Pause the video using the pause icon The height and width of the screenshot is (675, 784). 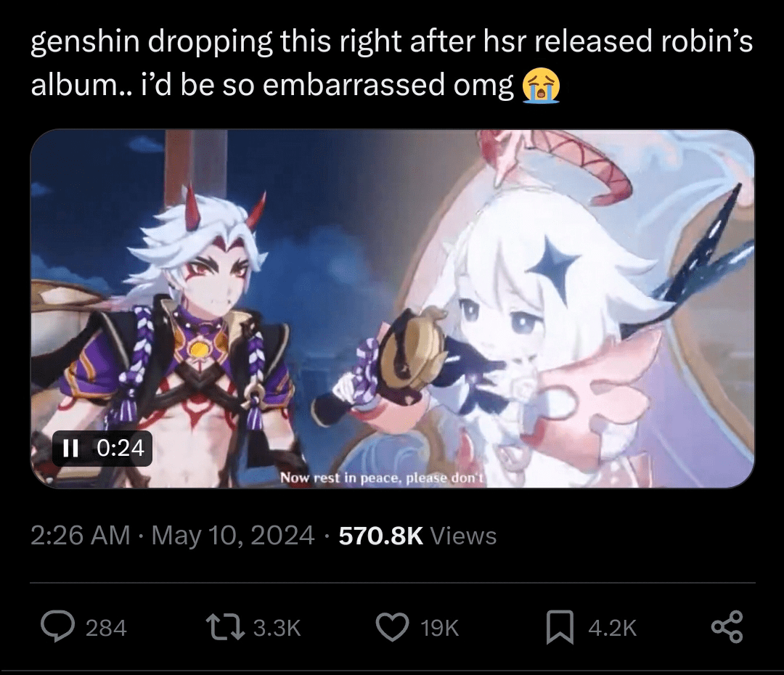coord(70,448)
